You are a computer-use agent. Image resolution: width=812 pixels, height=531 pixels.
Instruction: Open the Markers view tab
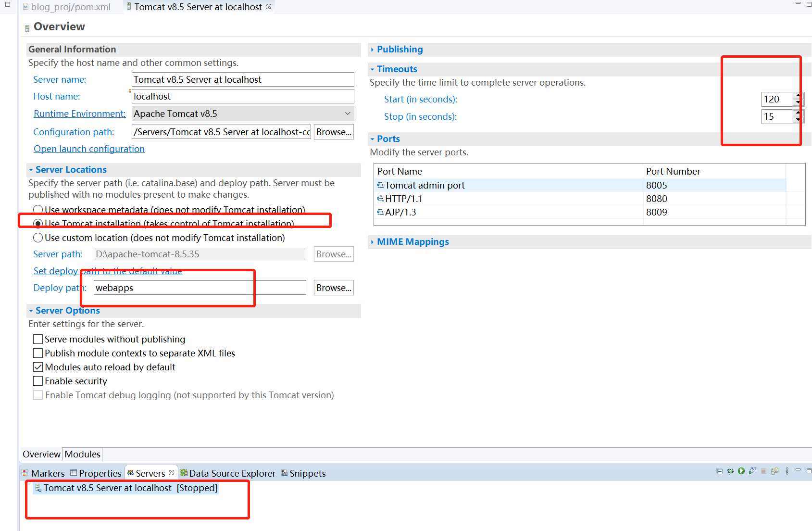pos(43,473)
